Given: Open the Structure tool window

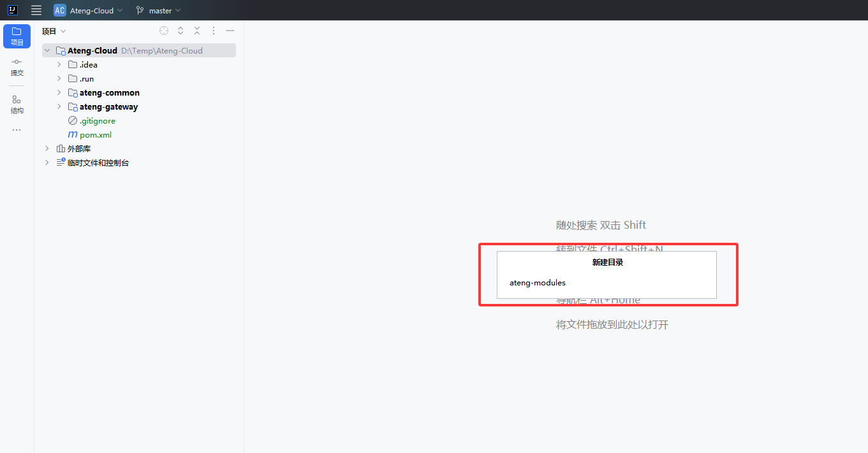Looking at the screenshot, I should point(17,104).
